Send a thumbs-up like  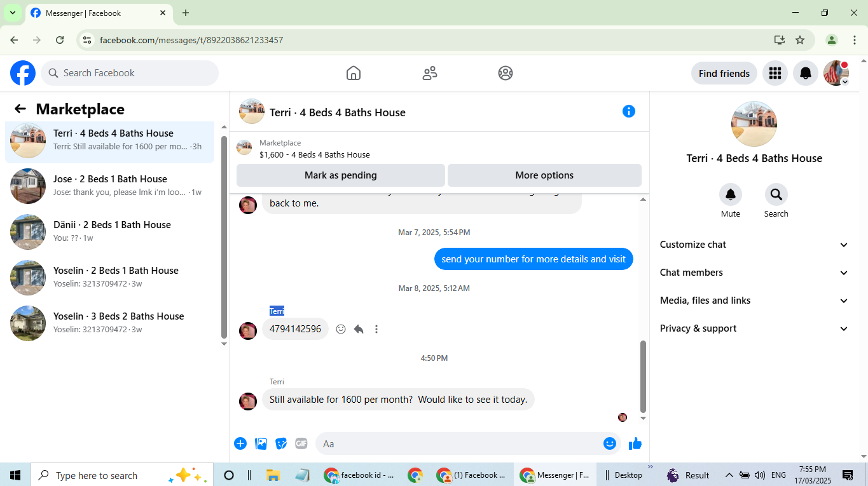(635, 443)
